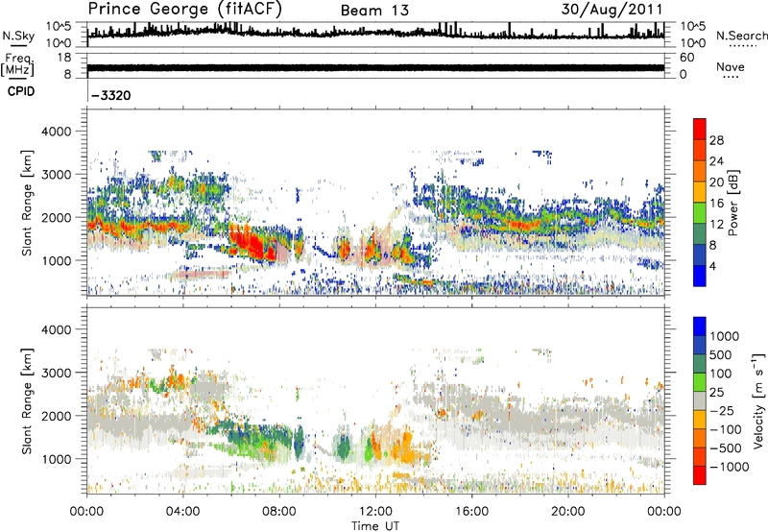Click the CPID value '-3320'
768x532 pixels.
pos(111,95)
